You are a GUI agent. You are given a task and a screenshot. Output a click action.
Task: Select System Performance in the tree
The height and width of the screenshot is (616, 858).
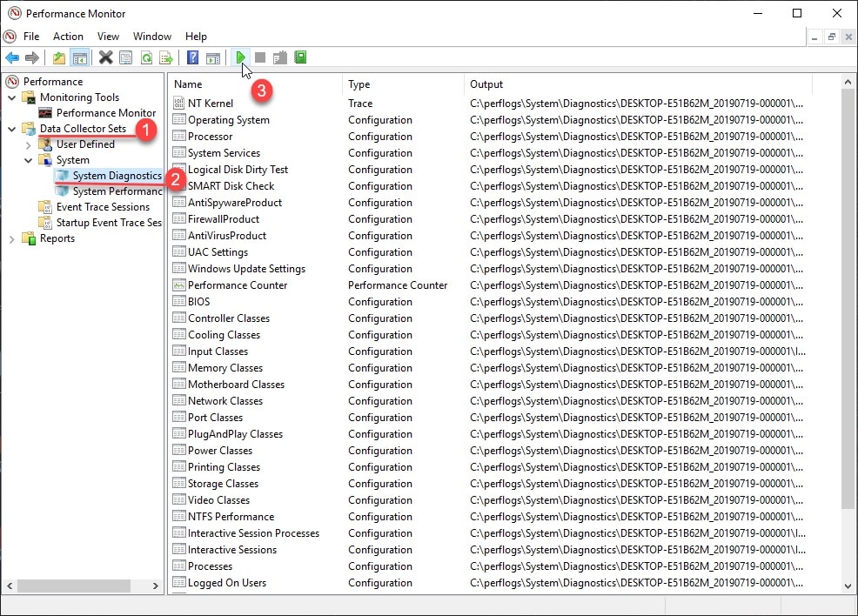117,191
